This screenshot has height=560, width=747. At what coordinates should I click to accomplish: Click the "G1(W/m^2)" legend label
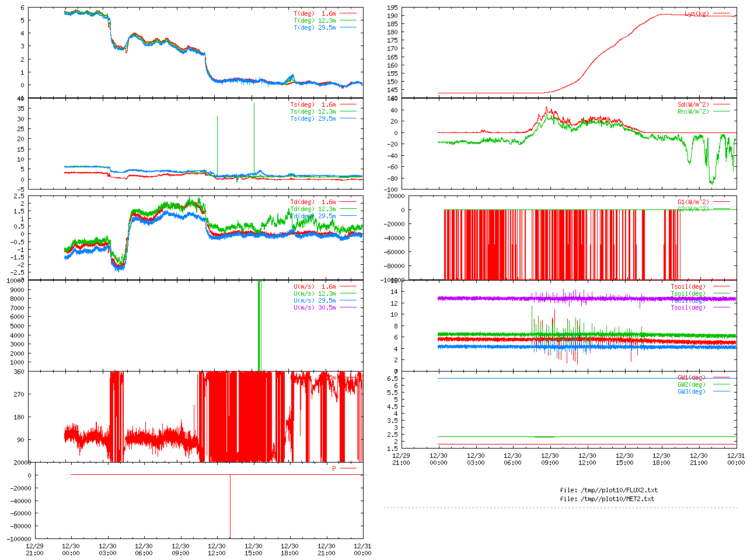693,202
